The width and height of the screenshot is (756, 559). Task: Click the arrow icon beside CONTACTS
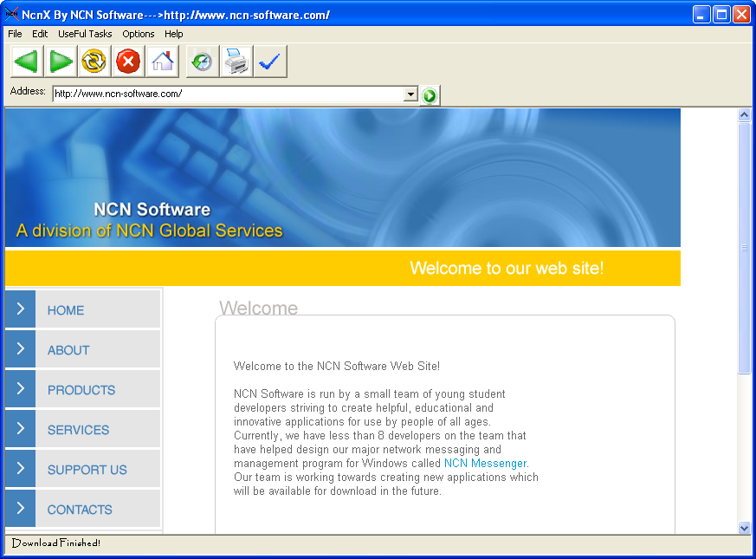point(20,508)
